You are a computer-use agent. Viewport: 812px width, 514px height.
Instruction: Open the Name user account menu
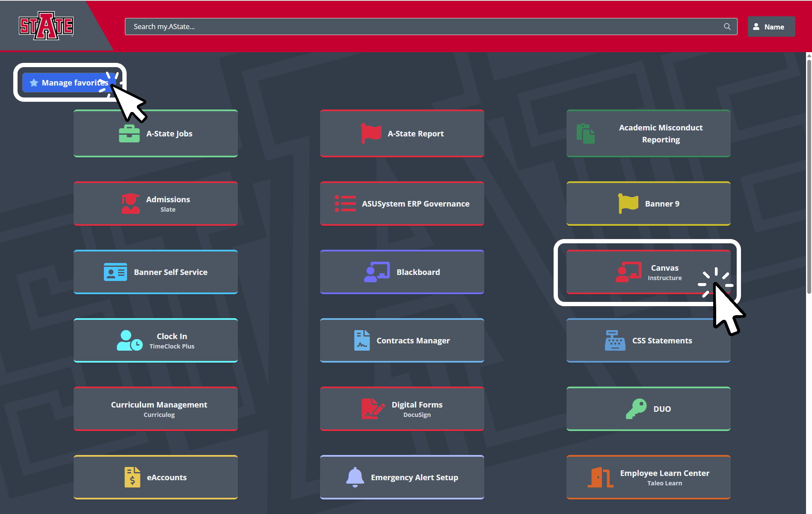click(x=771, y=27)
